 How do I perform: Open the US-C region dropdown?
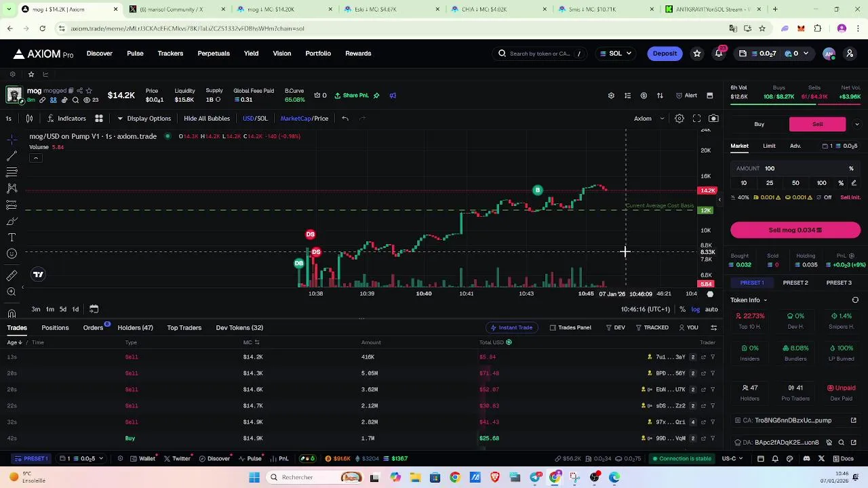pyautogui.click(x=732, y=459)
